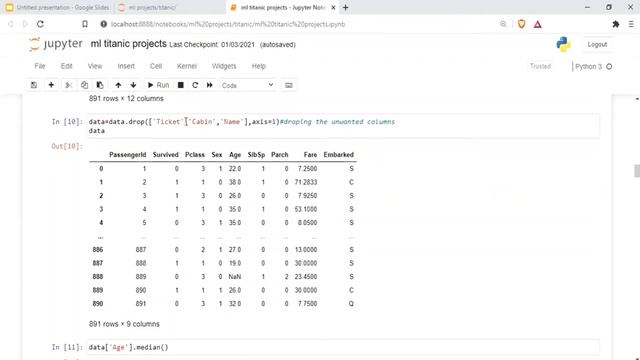This screenshot has height=360, width=640.
Task: Move selected cell up arrow
Action: tap(118, 85)
